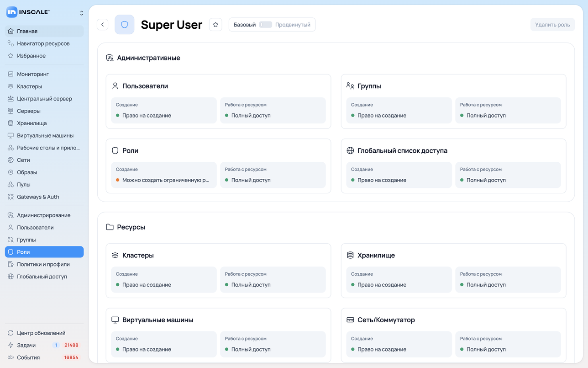Open Кластеры Работа с ресурсом field
The height and width of the screenshot is (368, 588).
273,279
